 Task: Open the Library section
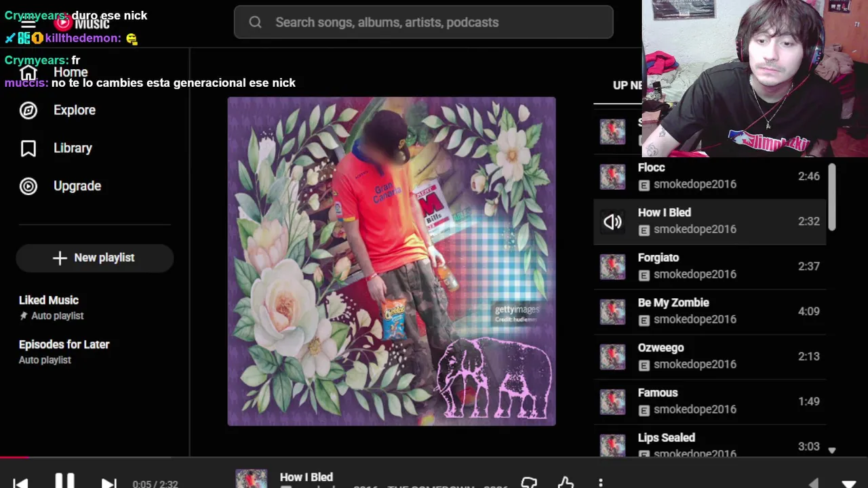[73, 148]
